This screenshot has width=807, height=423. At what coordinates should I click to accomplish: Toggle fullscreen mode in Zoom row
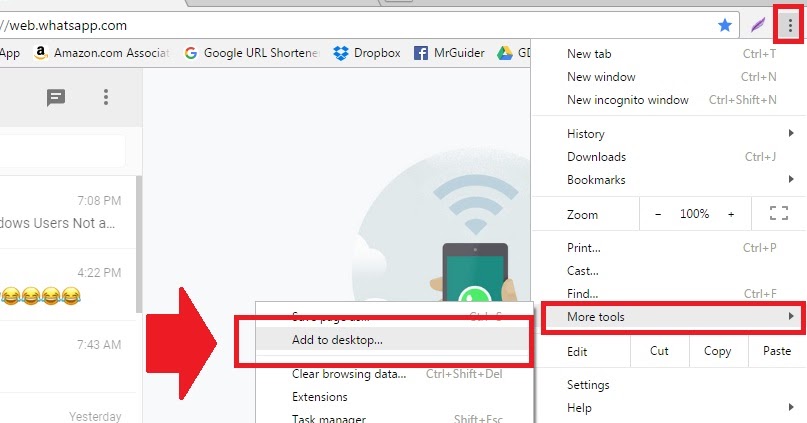point(779,213)
